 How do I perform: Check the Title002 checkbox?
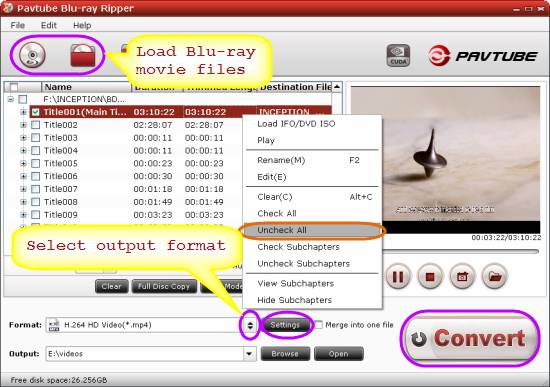[35, 125]
